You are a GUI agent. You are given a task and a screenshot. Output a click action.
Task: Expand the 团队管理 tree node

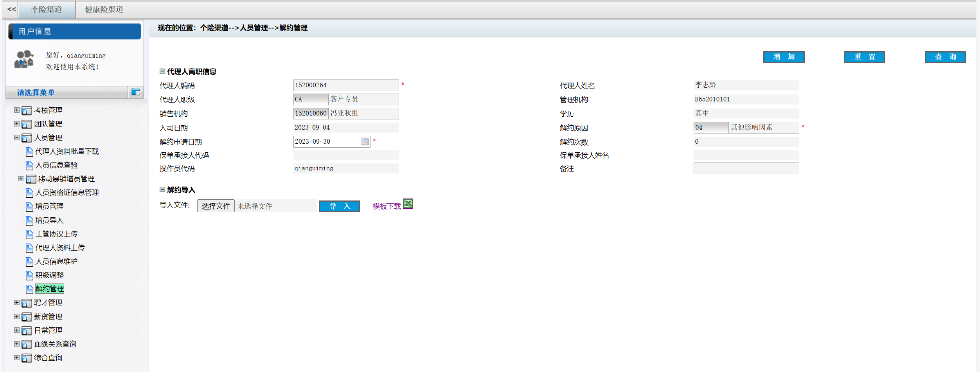(17, 124)
